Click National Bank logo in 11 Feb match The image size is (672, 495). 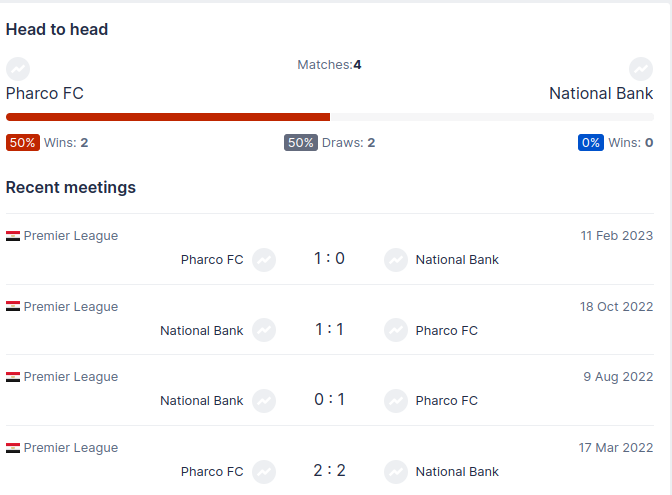396,260
